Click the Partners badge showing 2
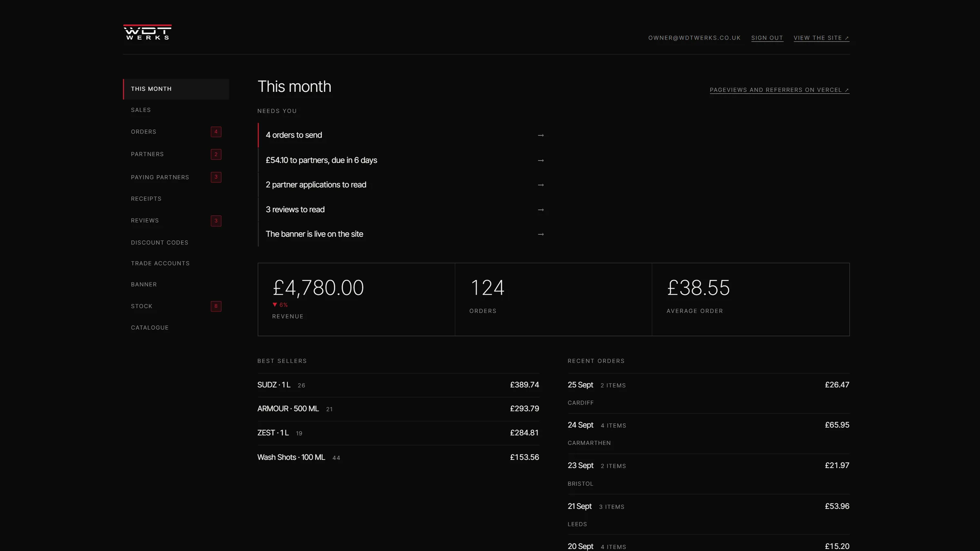 pos(216,154)
